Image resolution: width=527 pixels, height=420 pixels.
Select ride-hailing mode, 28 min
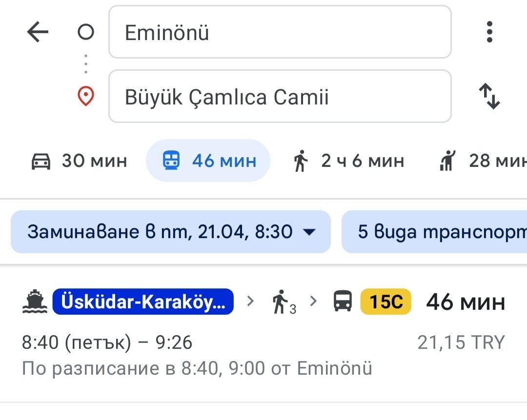pyautogui.click(x=481, y=160)
